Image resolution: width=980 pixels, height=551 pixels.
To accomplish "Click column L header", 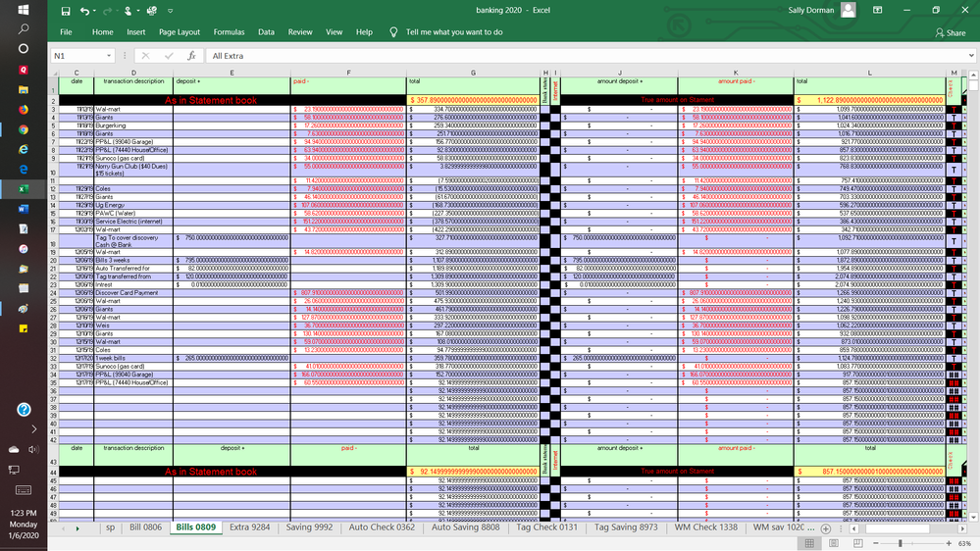I will click(x=869, y=73).
